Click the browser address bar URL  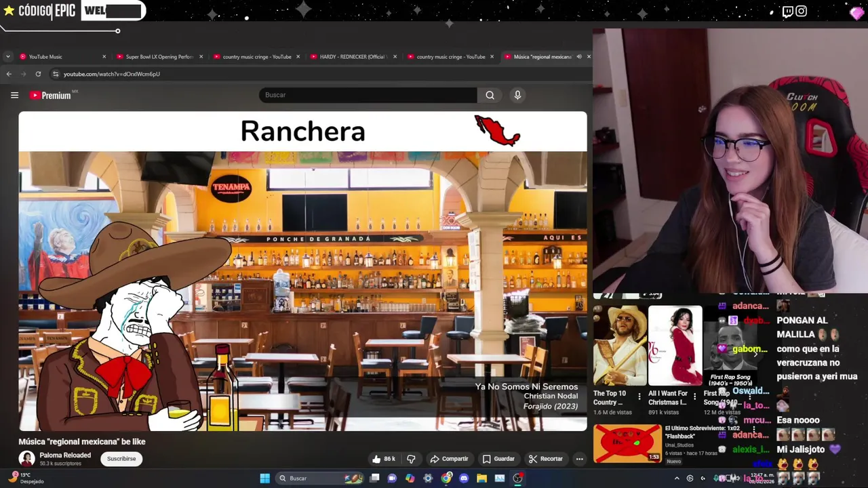point(112,74)
